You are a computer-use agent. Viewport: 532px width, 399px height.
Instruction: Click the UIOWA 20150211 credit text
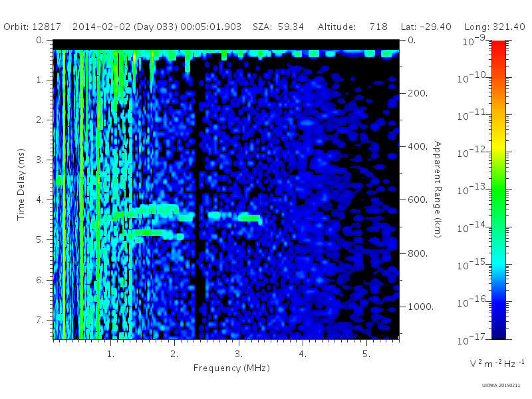pyautogui.click(x=501, y=386)
